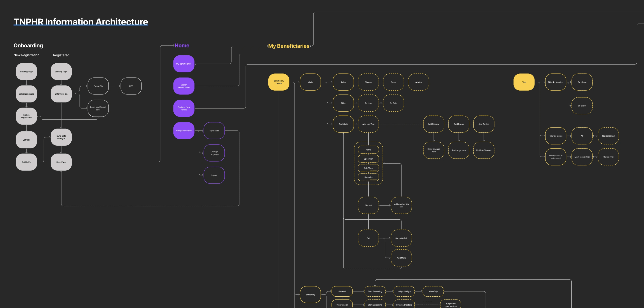Image resolution: width=644 pixels, height=308 pixels.
Task: Select the purple Navigation Menu node
Action: tap(184, 131)
